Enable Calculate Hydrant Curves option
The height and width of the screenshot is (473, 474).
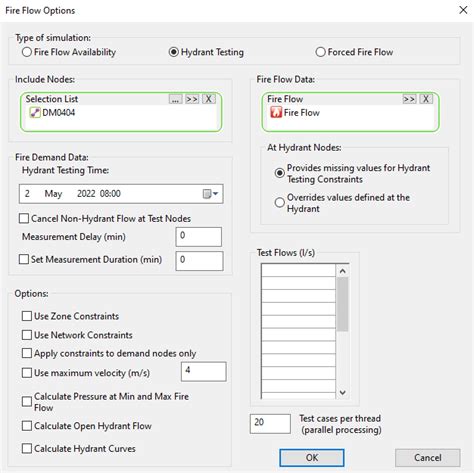27,448
